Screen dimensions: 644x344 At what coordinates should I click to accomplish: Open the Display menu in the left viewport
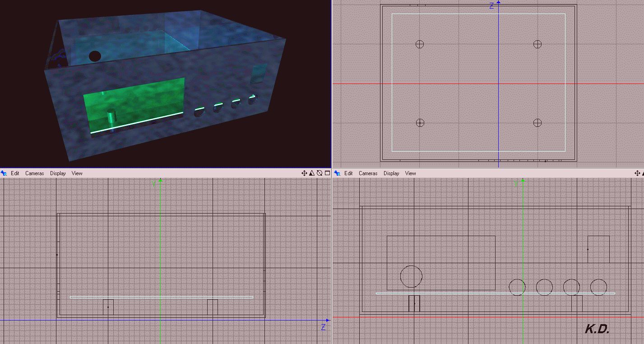[x=58, y=173]
